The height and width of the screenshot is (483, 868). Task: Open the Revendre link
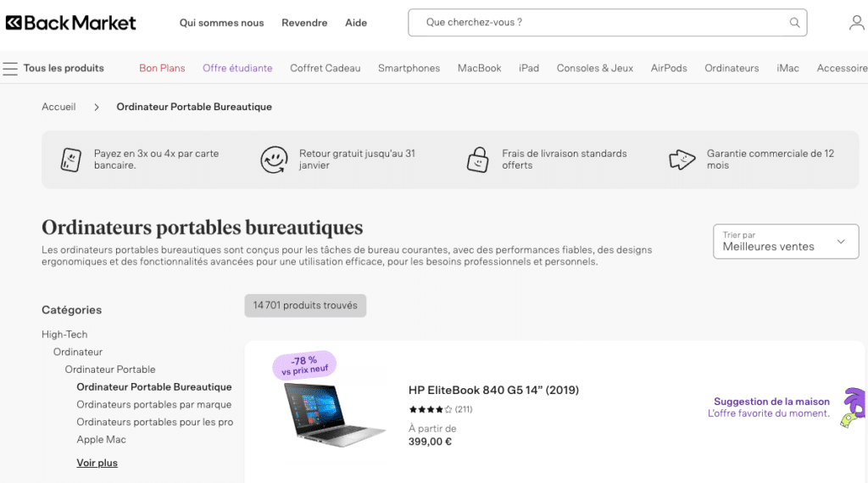304,23
